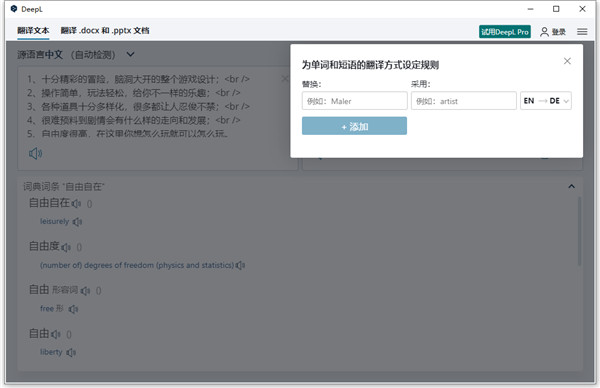Expand the source language selector chevron
Image resolution: width=600 pixels, height=388 pixels.
pos(130,54)
